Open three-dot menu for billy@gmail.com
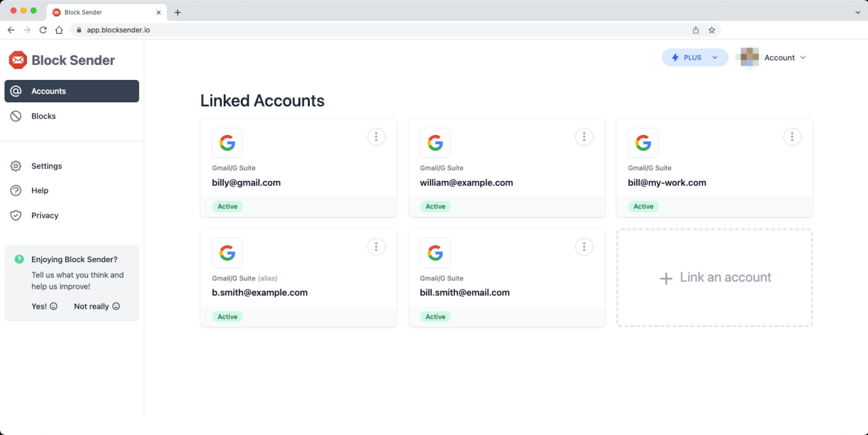Image resolution: width=868 pixels, height=435 pixels. click(x=376, y=137)
